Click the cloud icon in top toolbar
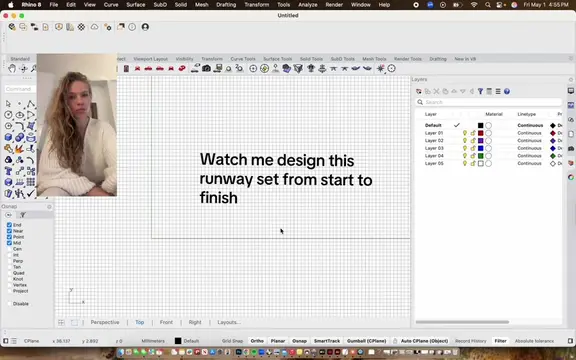 click(x=94, y=27)
